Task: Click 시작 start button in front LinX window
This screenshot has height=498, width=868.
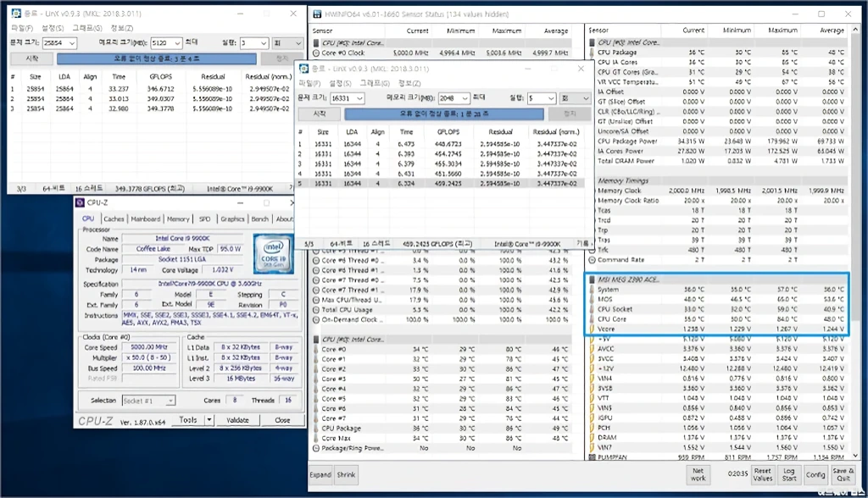Action: pos(320,113)
